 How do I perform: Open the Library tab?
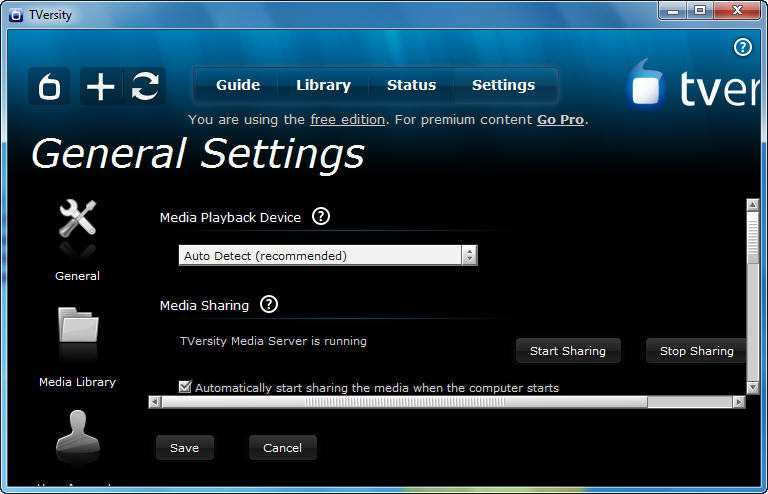[323, 85]
